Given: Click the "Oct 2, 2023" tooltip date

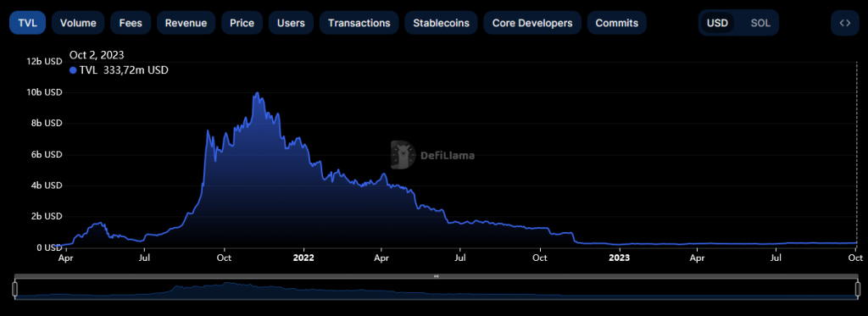Looking at the screenshot, I should coord(97,55).
